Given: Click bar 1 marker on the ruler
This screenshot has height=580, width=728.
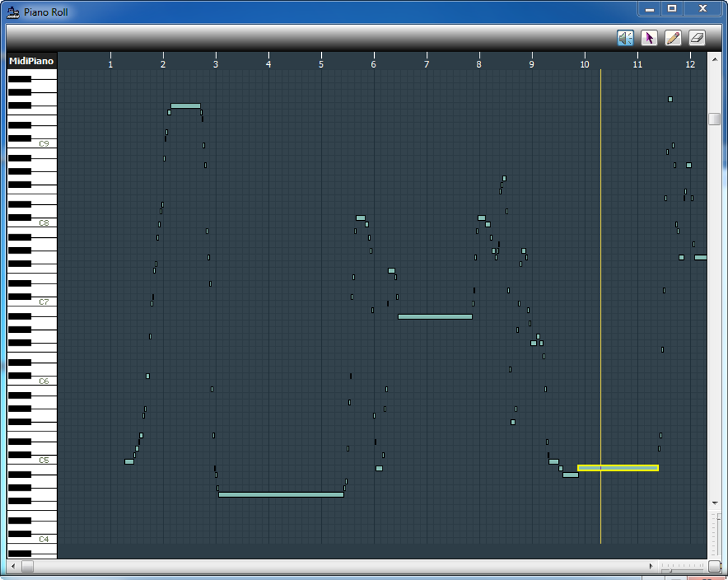Looking at the screenshot, I should coord(111,64).
